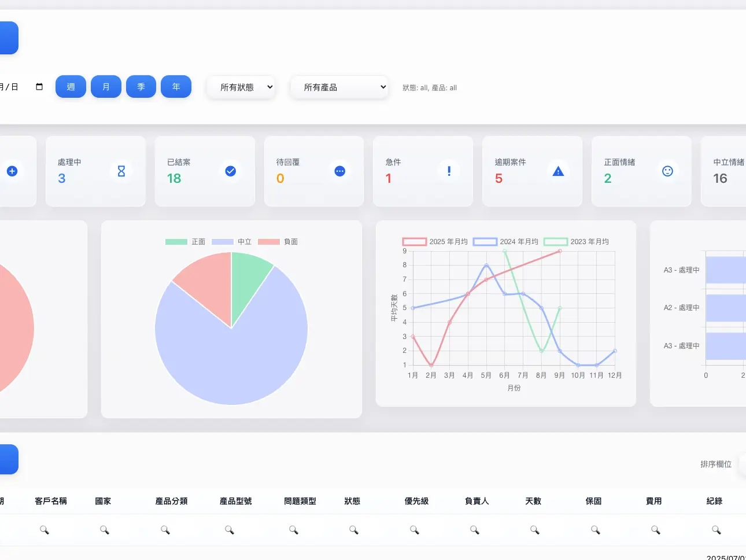Screen dimensions: 746x560
Task: Click the exclamation icon on the 急件 card
Action: click(x=449, y=171)
